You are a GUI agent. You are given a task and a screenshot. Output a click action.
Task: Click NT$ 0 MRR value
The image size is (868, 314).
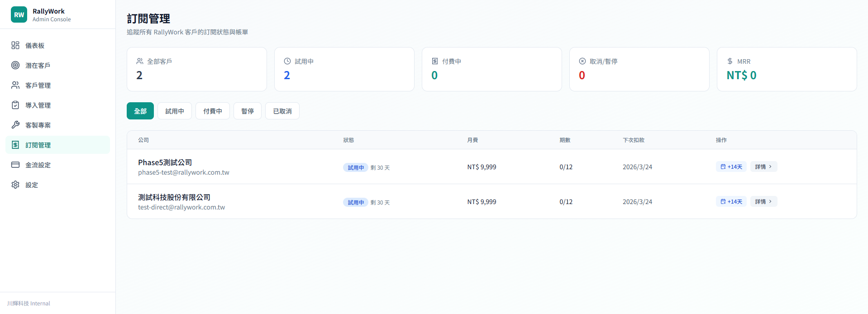tap(741, 76)
